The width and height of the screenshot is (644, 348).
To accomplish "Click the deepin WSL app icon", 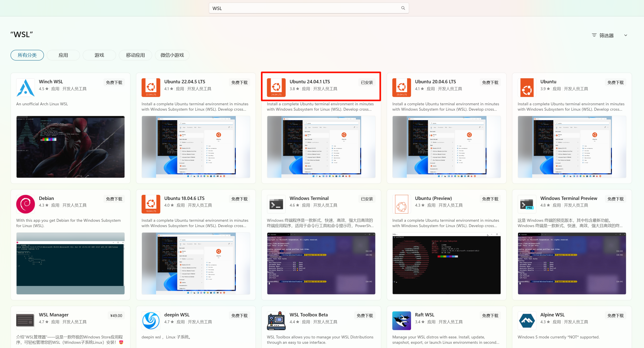I will [x=151, y=321].
